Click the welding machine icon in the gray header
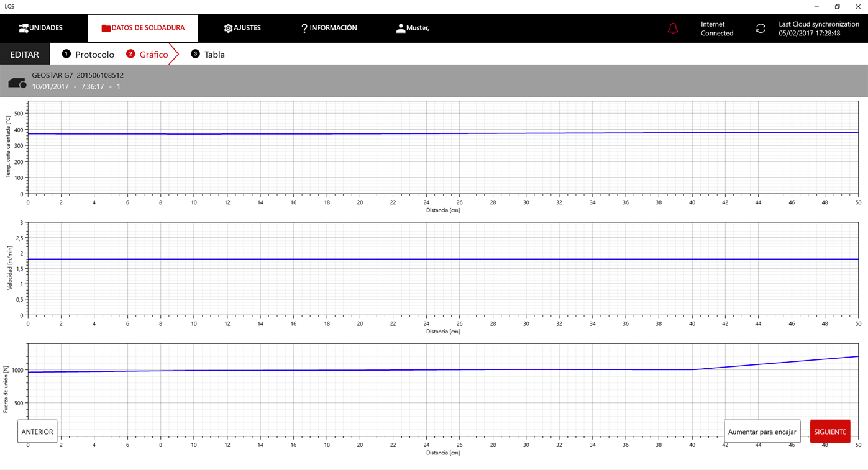Screen dimensions: 868x470 [x=17, y=83]
